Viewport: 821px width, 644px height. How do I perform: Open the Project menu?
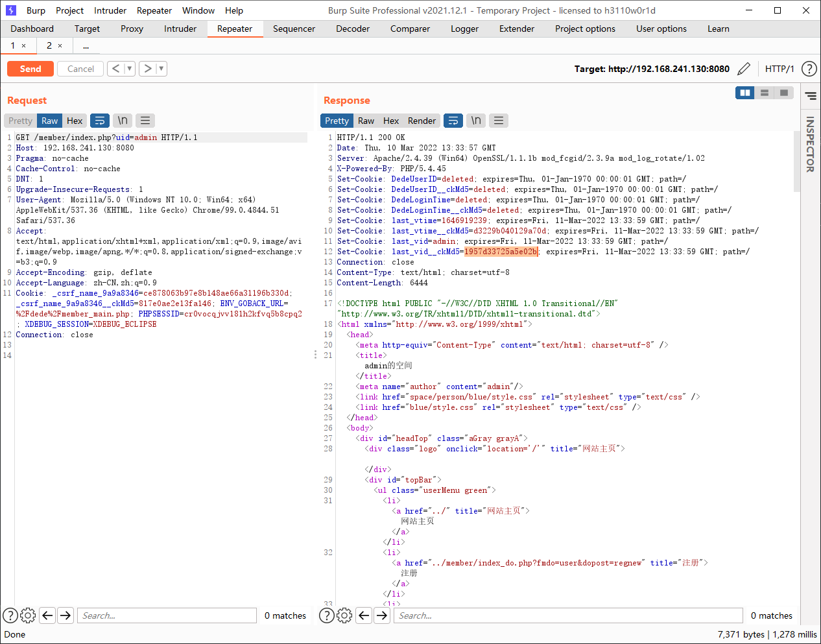point(69,10)
